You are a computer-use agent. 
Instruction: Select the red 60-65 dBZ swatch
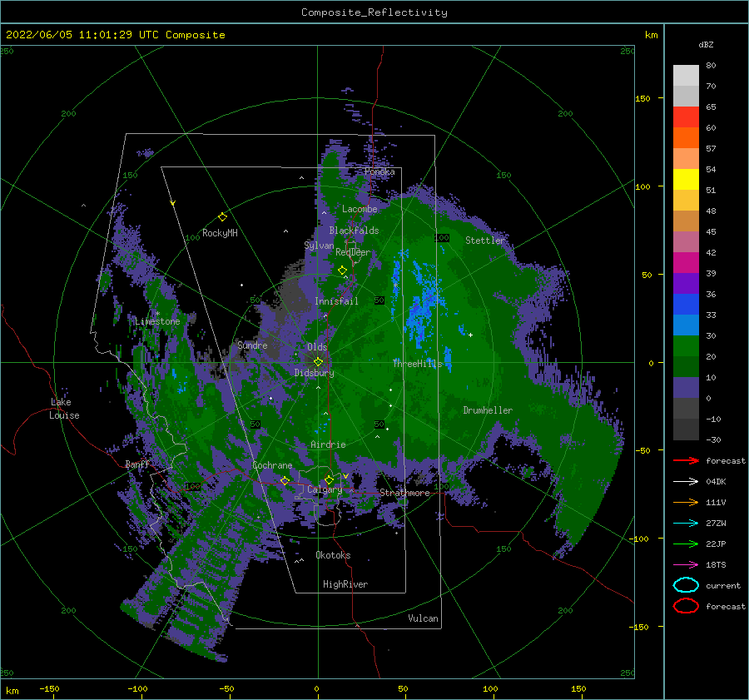pyautogui.click(x=686, y=117)
